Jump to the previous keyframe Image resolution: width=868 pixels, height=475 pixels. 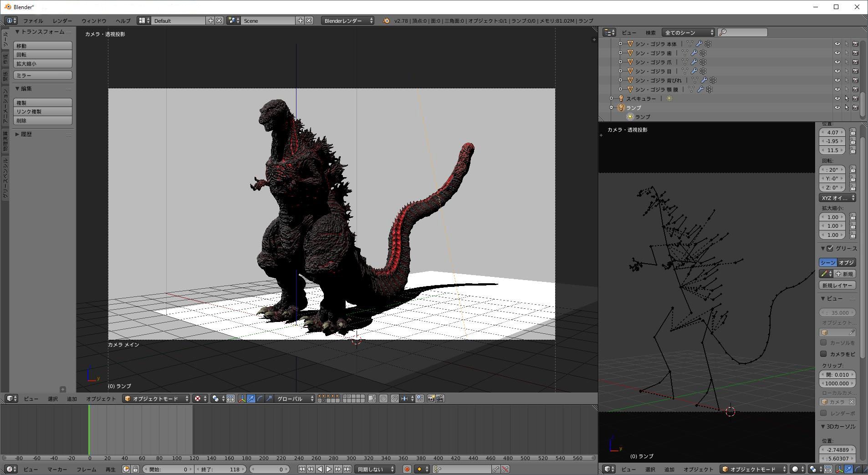[311, 470]
